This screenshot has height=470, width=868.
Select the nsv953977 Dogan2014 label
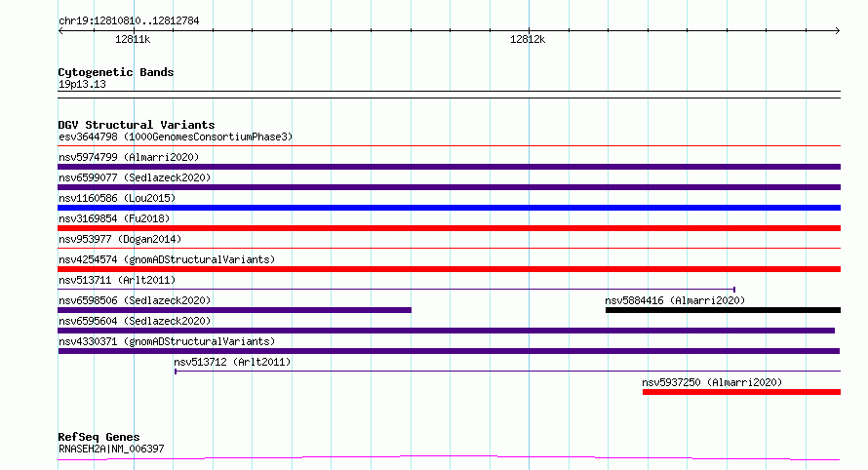pyautogui.click(x=120, y=239)
